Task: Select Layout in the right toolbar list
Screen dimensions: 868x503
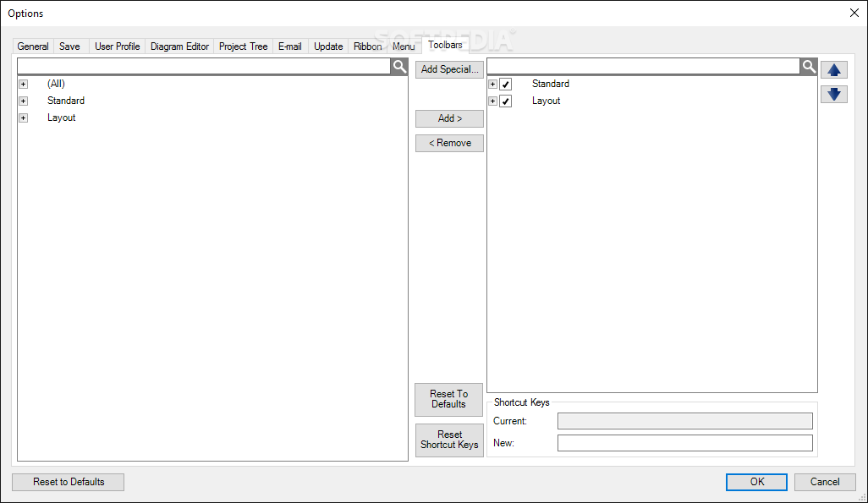Action: 547,101
